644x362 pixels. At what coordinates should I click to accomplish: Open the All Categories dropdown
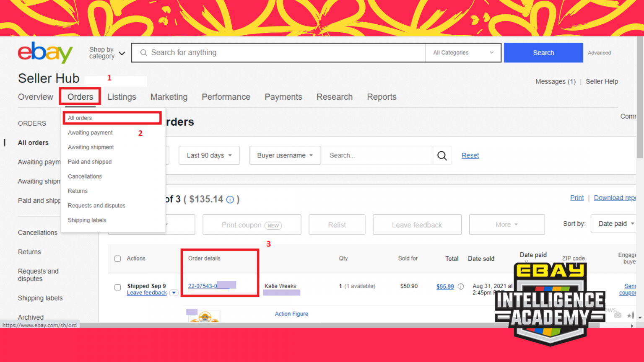point(463,53)
